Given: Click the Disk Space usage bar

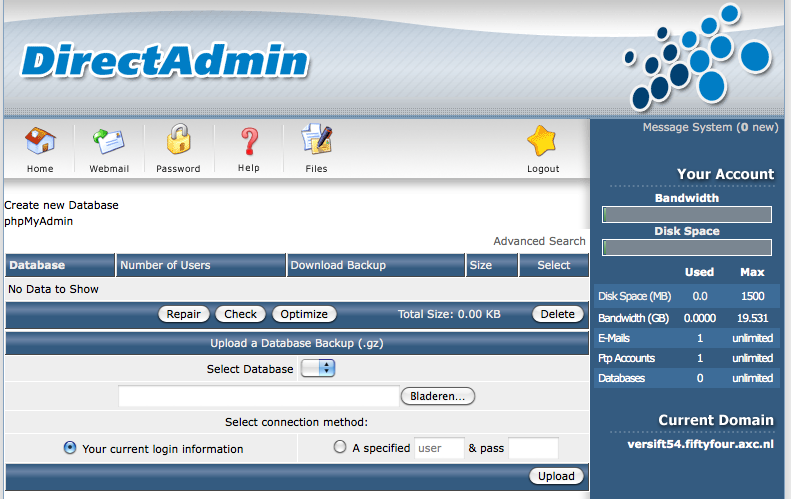Looking at the screenshot, I should tap(687, 248).
